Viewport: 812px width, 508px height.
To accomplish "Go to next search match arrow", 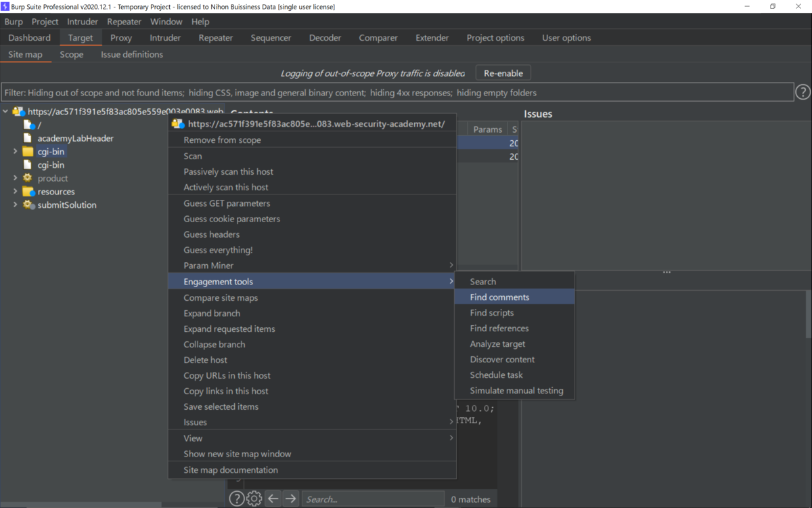I will click(x=290, y=499).
